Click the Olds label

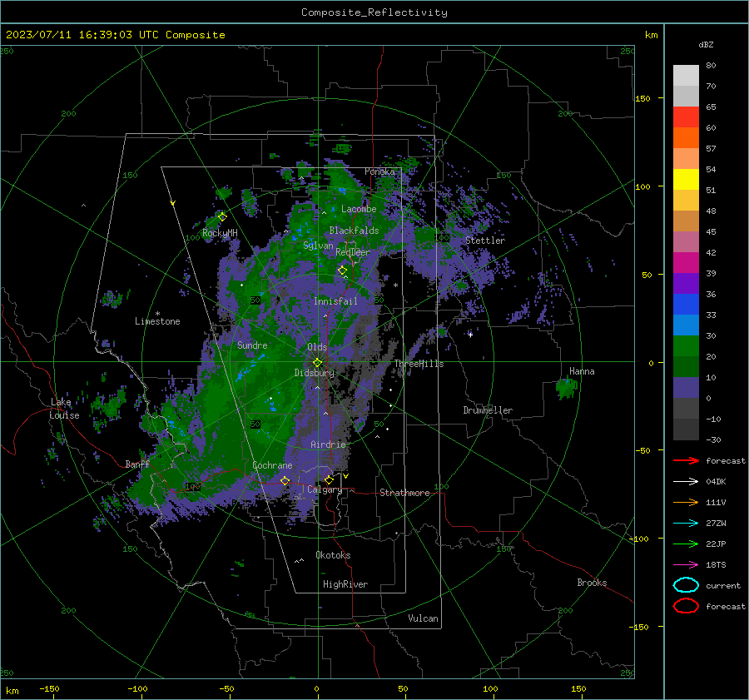pos(317,347)
